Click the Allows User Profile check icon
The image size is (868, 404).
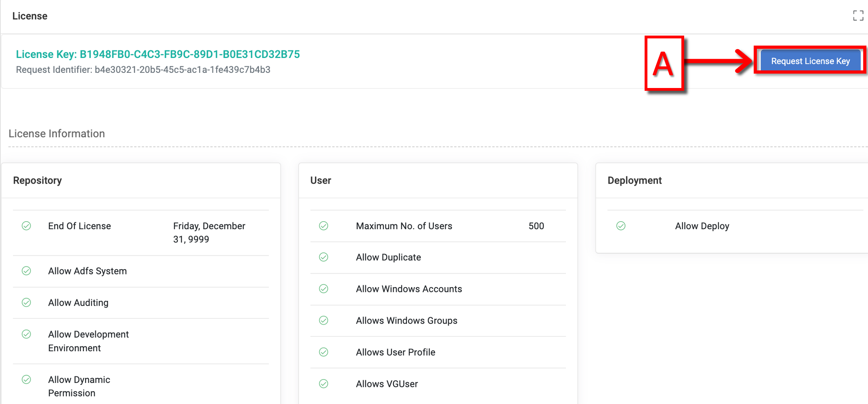pos(324,352)
